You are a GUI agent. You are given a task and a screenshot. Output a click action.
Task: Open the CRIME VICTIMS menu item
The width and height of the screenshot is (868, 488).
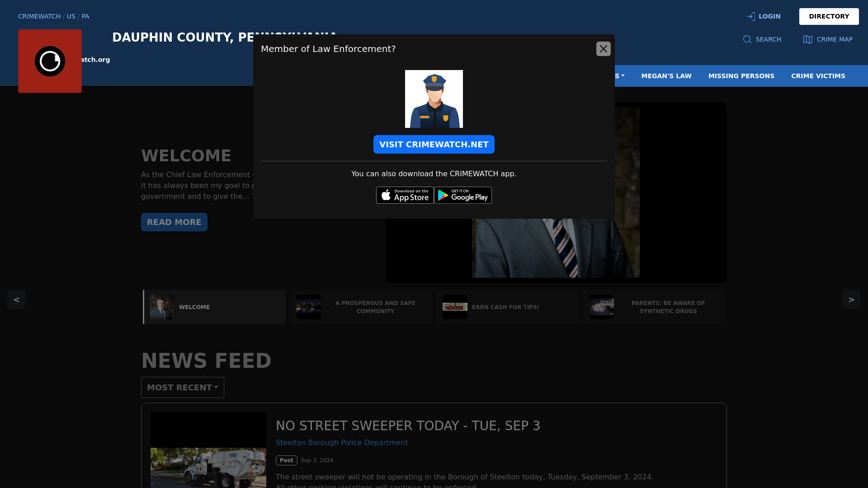point(818,76)
